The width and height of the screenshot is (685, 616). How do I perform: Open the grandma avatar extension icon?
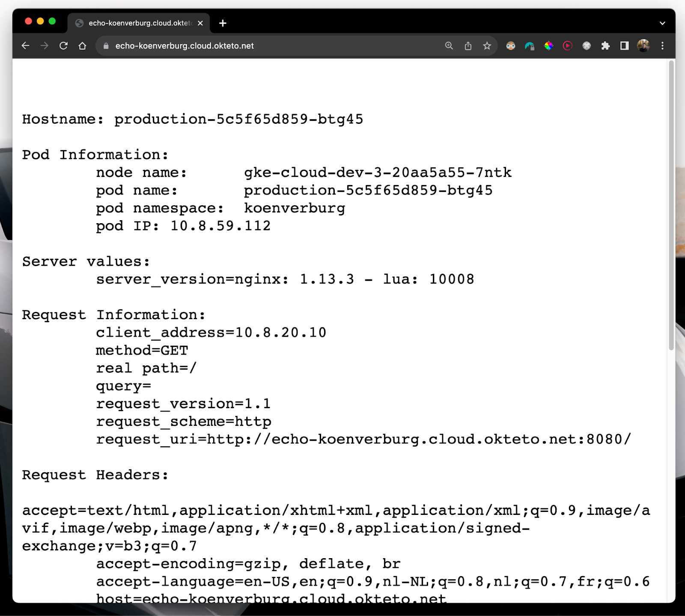[x=509, y=46]
